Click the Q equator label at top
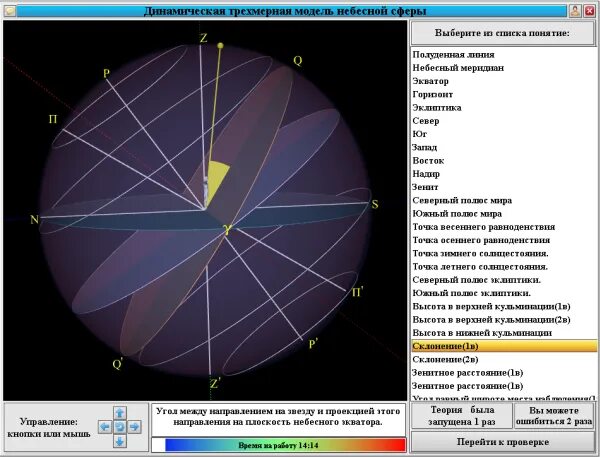The image size is (600, 457). click(x=297, y=60)
